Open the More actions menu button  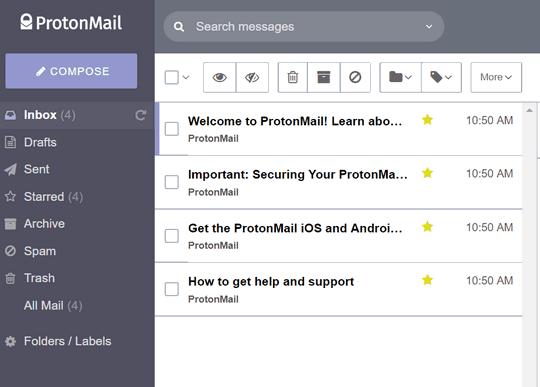click(496, 77)
